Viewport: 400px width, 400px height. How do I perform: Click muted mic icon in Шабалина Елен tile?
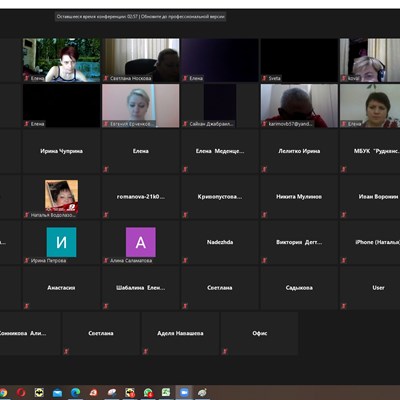[106, 306]
